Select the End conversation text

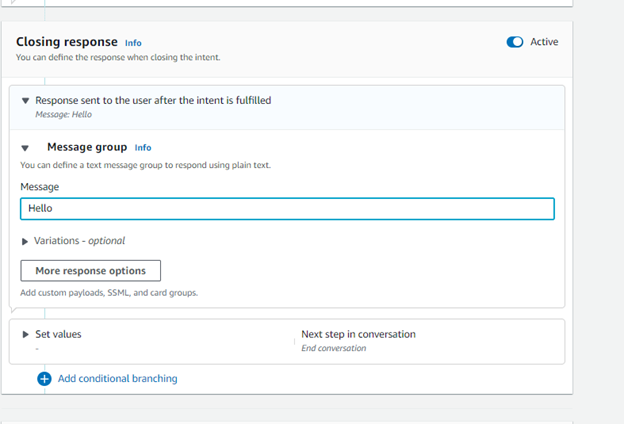[333, 348]
